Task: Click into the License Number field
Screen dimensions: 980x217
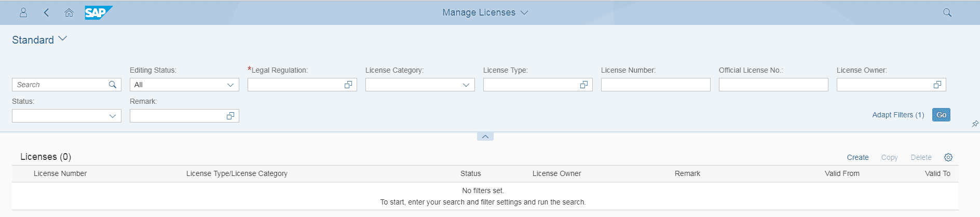Action: point(655,85)
